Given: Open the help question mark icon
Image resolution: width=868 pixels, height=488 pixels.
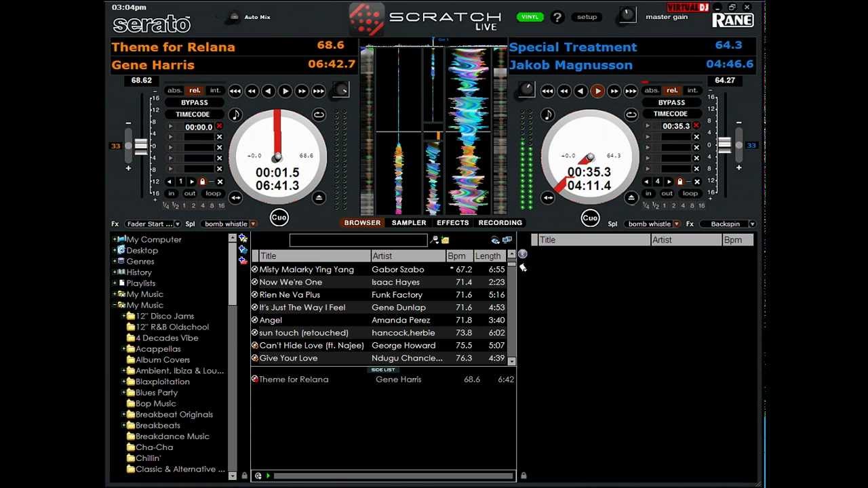Looking at the screenshot, I should [557, 18].
